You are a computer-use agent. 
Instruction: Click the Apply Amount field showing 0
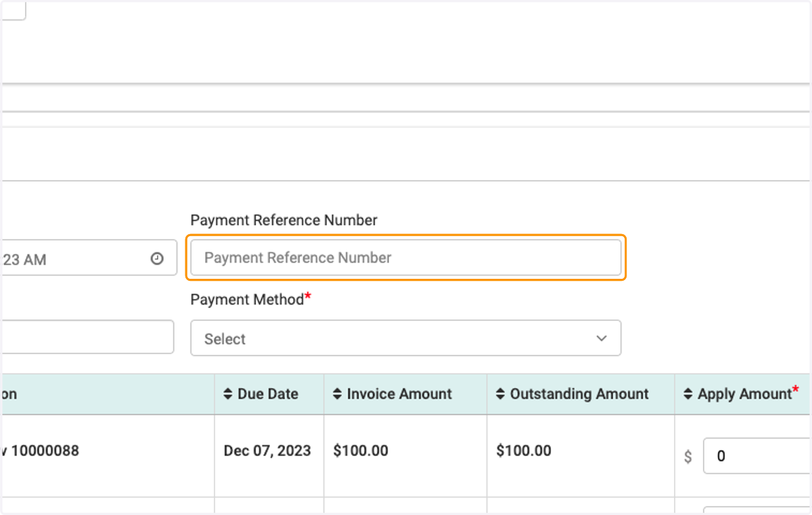[757, 456]
